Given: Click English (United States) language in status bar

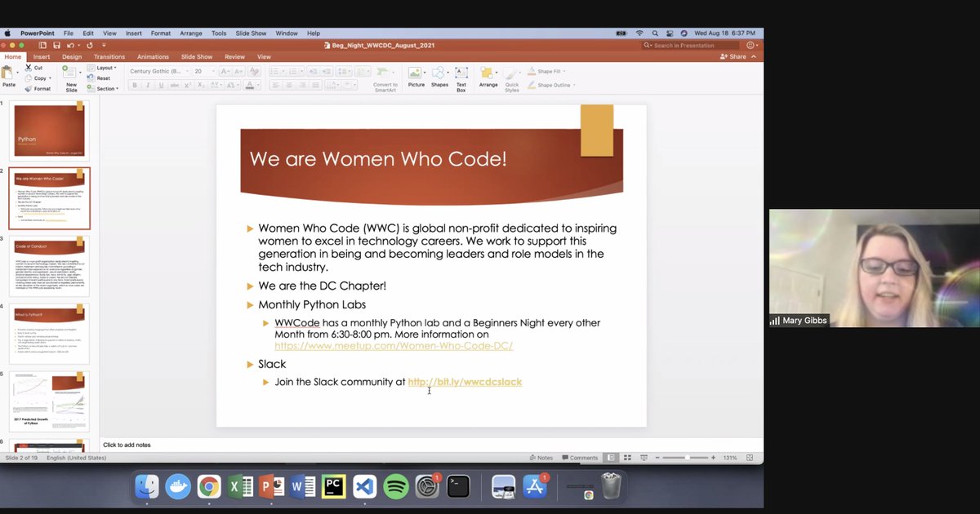Looking at the screenshot, I should [76, 458].
